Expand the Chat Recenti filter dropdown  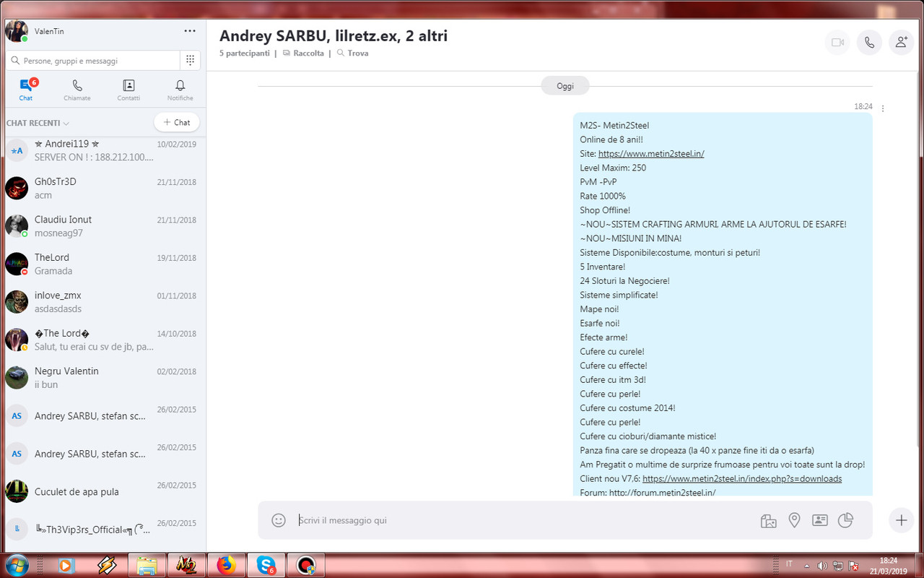click(x=38, y=123)
